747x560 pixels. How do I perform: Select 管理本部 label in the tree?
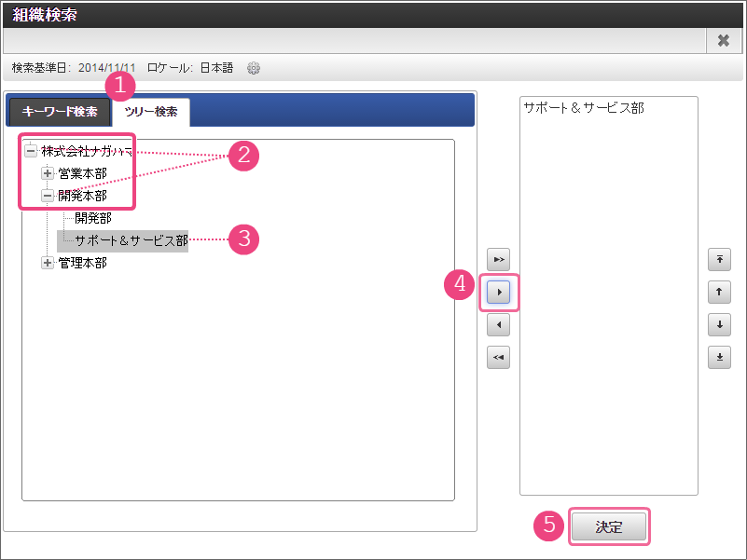point(82,263)
